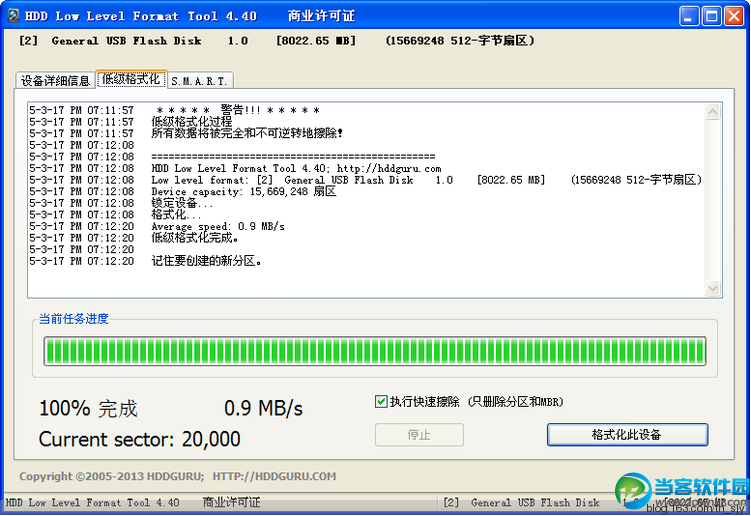This screenshot has height=516, width=751.
Task: Click log line '低级格式化完成。'
Action: 195,238
